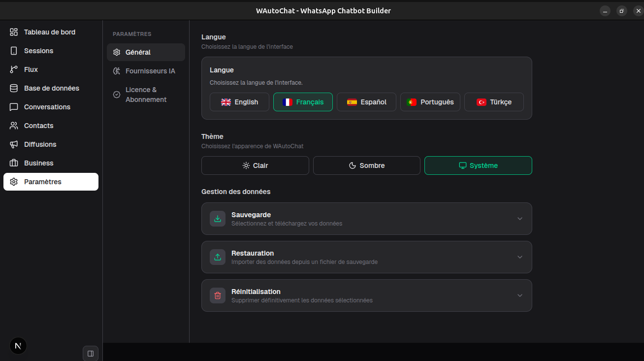The height and width of the screenshot is (361, 644).
Task: Click the round N badge at bottom left
Action: tap(18, 346)
